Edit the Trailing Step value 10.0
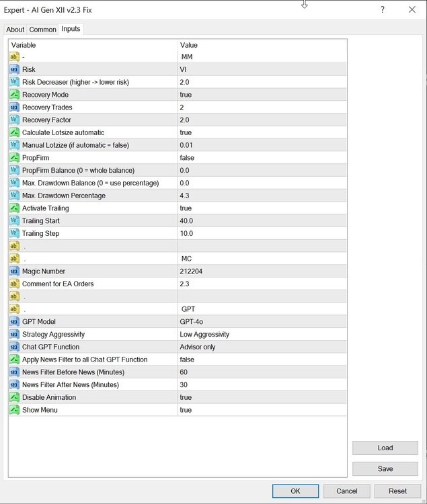The width and height of the screenshot is (427, 504). tap(262, 233)
